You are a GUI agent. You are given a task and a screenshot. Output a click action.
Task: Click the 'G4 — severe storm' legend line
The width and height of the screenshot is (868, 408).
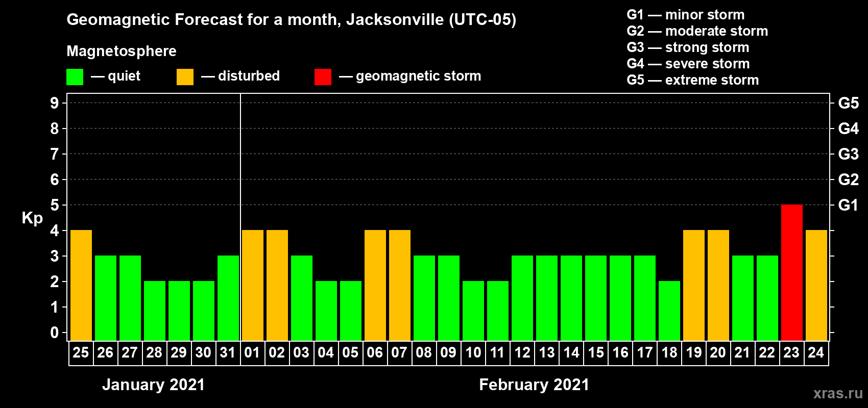688,64
